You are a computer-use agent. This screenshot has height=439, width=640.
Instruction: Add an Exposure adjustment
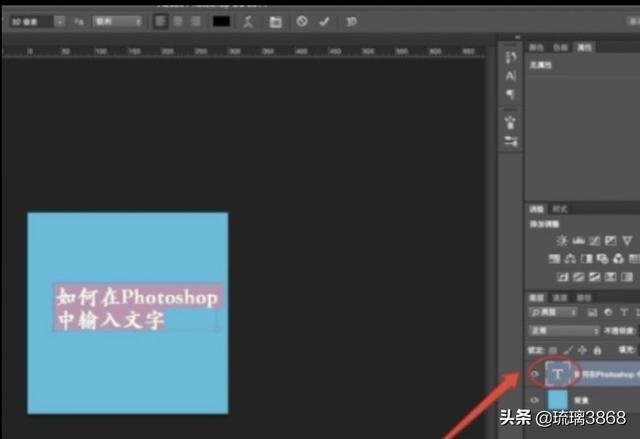tap(611, 241)
